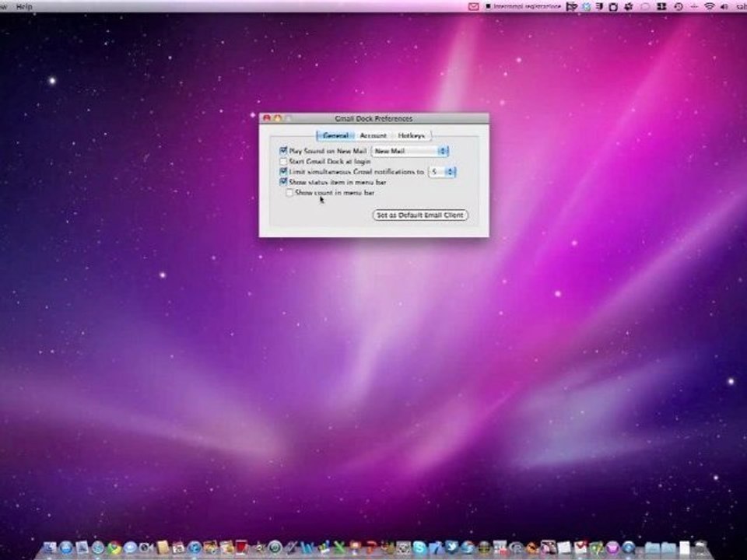747x560 pixels.
Task: Click Gmail Dock envelope icon in menu bar
Action: point(473,6)
